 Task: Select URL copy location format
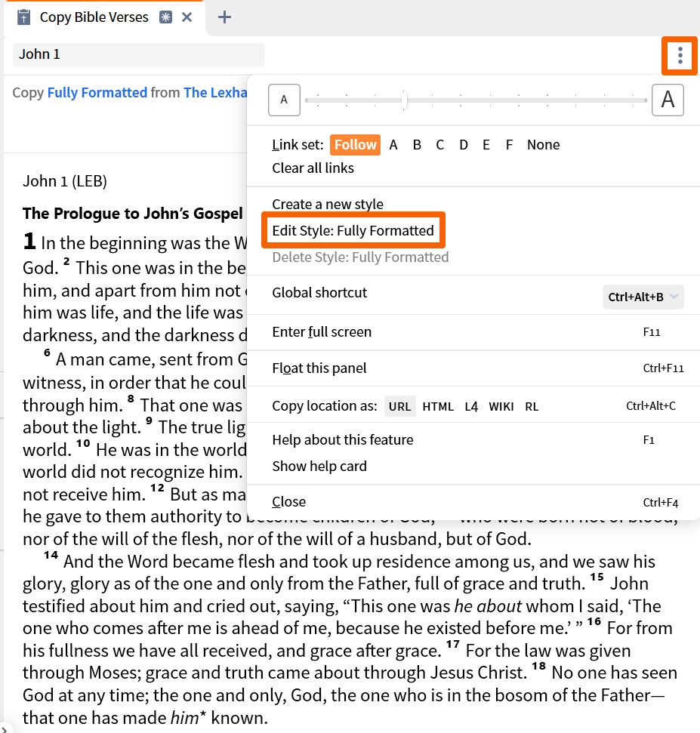pos(399,406)
